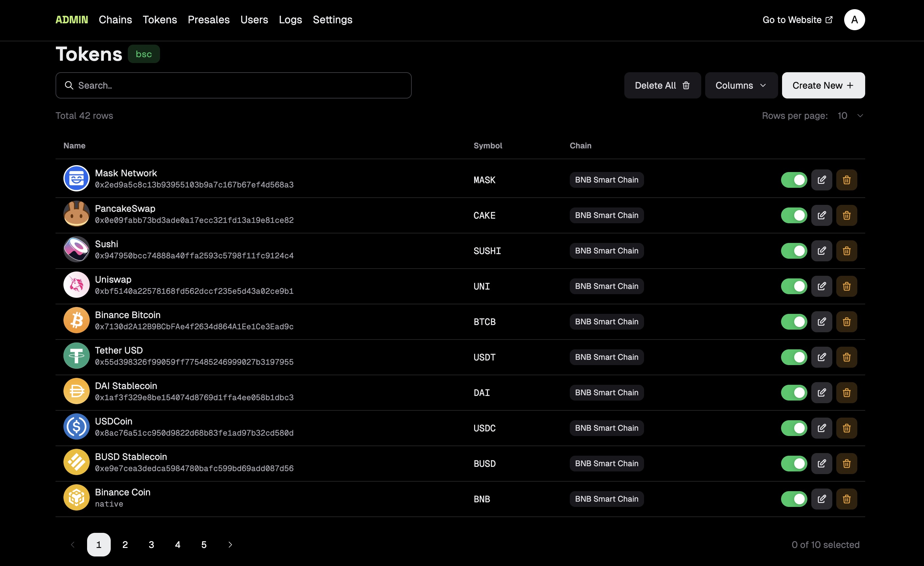Screen dimensions: 924x566
Task: Open the Go to Website link
Action: click(x=797, y=20)
